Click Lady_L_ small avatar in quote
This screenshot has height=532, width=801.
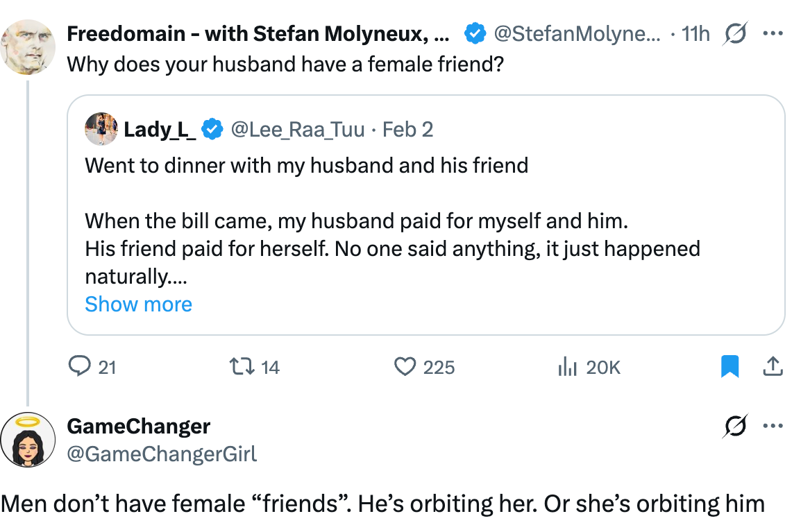coord(101,129)
